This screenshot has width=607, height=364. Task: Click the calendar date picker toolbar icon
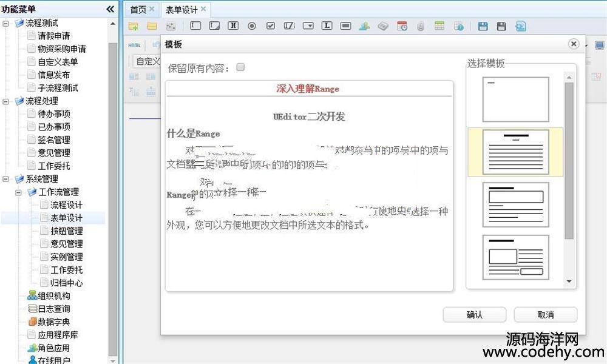tap(402, 26)
